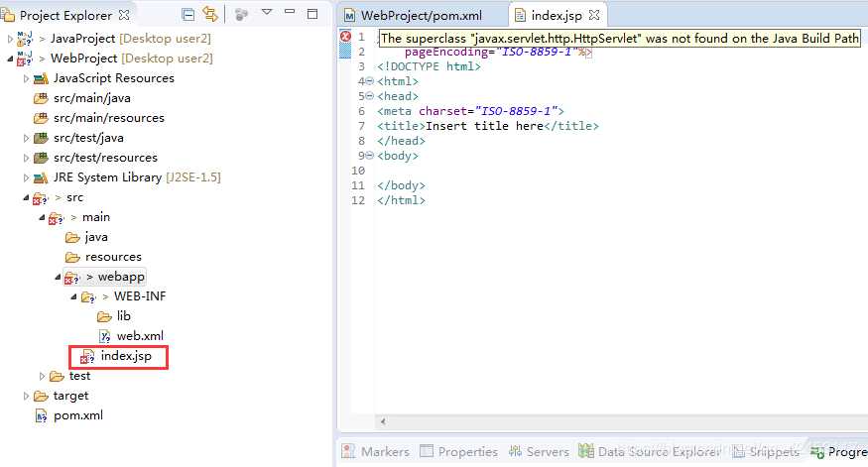Toggle Link with Editor icon

pyautogui.click(x=209, y=15)
